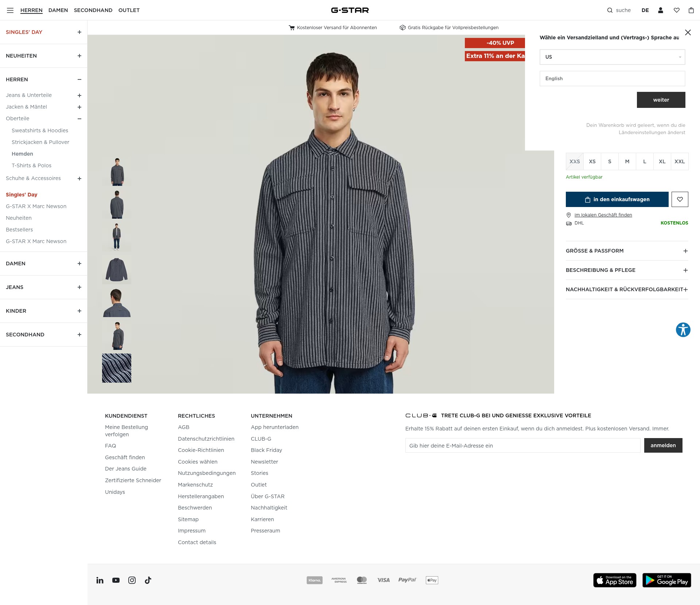
Task: Go to Hemden category in sidebar
Action: pos(22,154)
